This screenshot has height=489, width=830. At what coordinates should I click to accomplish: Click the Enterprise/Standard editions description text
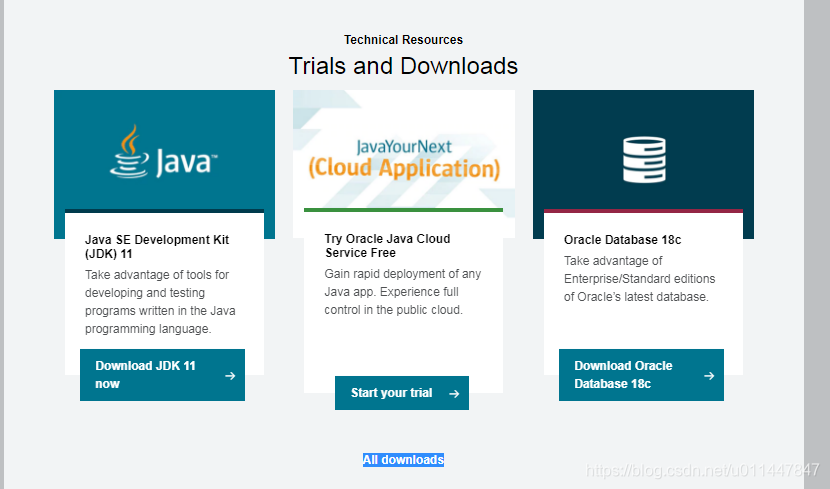(639, 278)
